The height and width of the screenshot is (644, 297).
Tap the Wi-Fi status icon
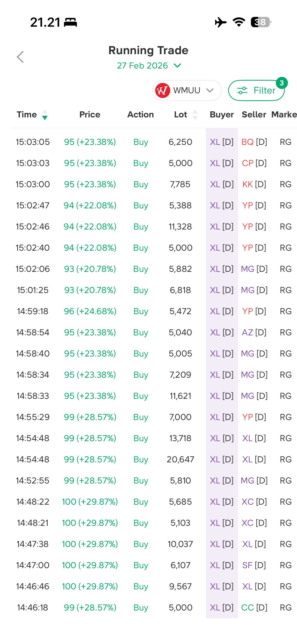click(x=239, y=22)
